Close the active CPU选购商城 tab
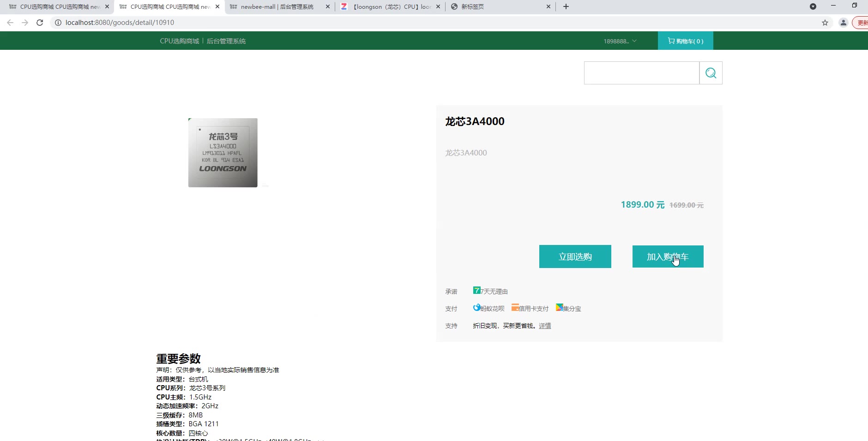The height and width of the screenshot is (441, 868). pos(217,6)
